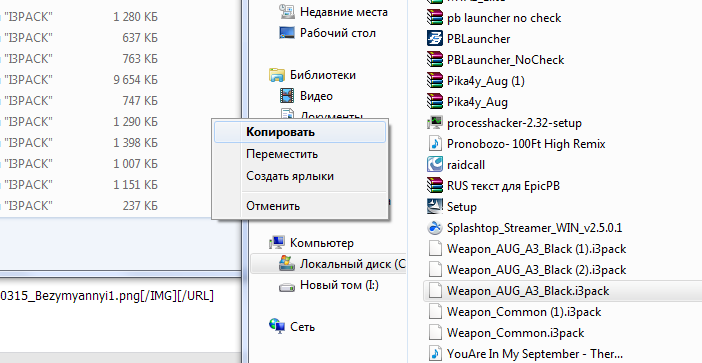This screenshot has height=363, width=702.
Task: Click the Splashtop Streamer icon
Action: tap(435, 228)
